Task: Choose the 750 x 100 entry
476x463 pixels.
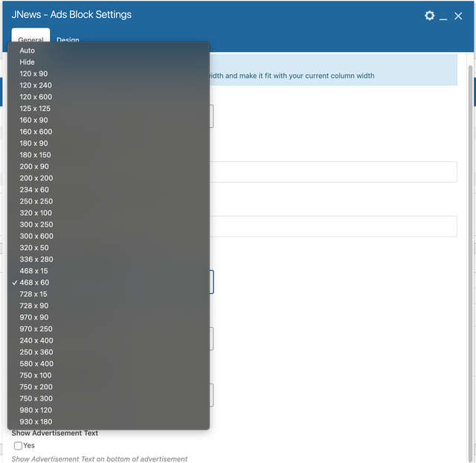Action: [x=109, y=375]
